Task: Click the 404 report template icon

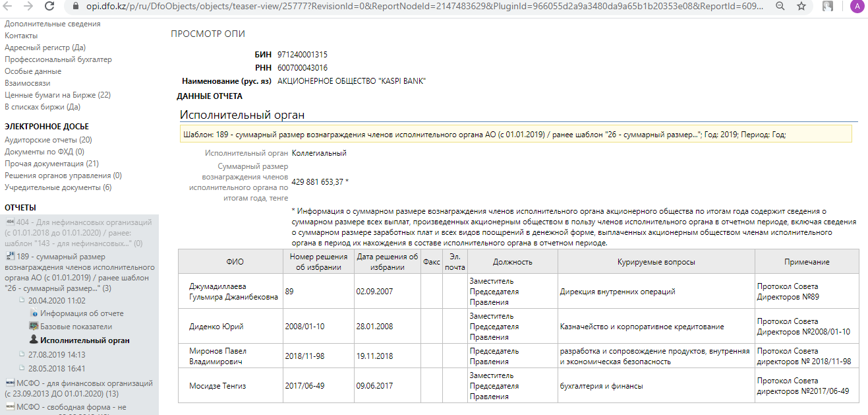Action: pos(10,222)
